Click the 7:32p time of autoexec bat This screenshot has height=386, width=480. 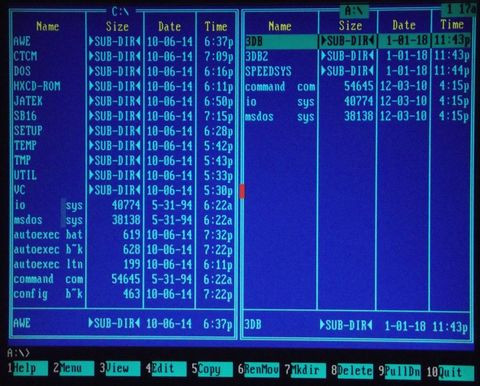tap(218, 235)
